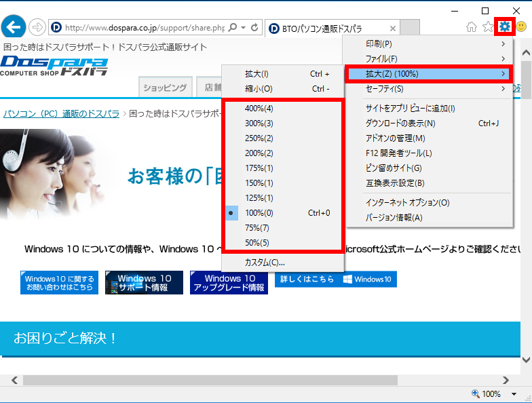Select ピン留めサイト(G)
Viewport: 532px width, 403px height.
[x=429, y=168]
